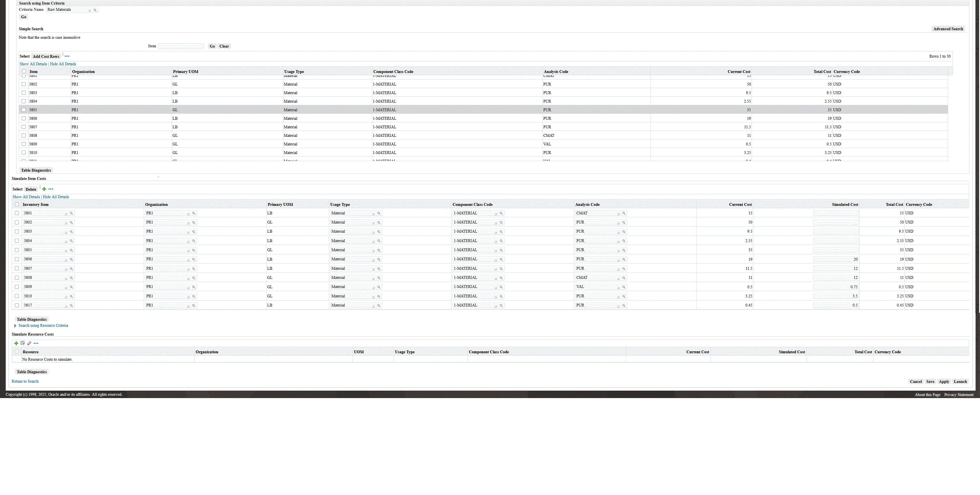Click Return to Search link
The width and height of the screenshot is (980, 495).
tap(25, 381)
